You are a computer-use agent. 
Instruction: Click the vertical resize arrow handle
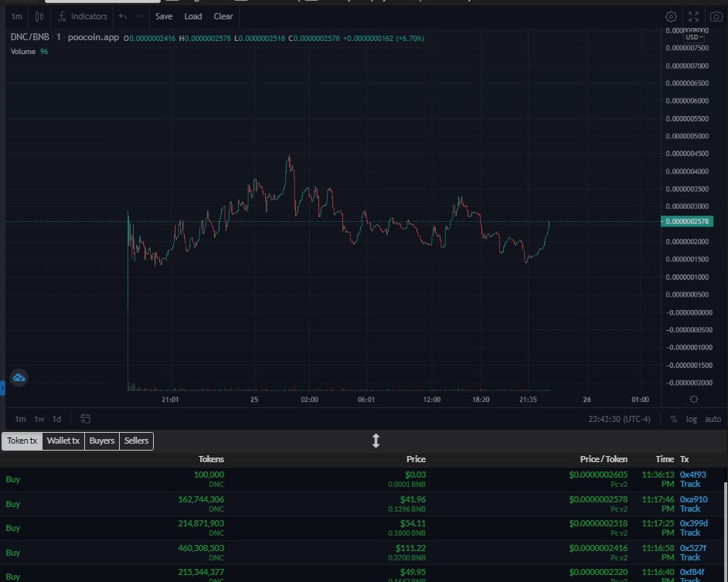coord(376,441)
